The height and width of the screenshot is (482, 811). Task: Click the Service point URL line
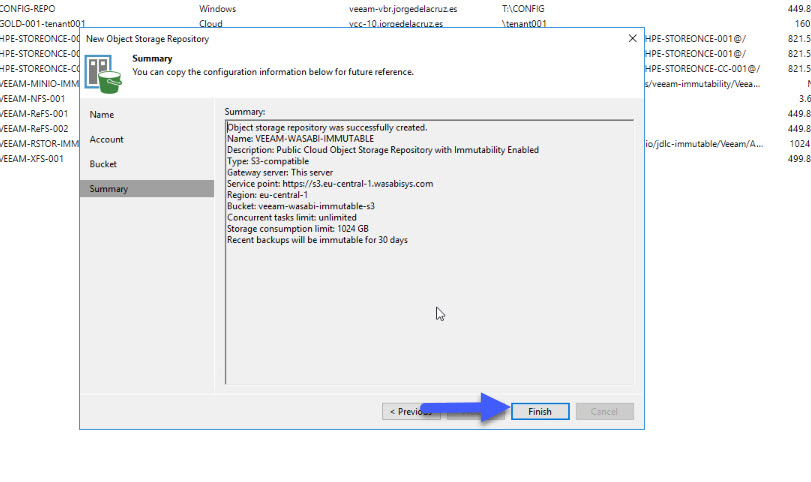coord(330,184)
